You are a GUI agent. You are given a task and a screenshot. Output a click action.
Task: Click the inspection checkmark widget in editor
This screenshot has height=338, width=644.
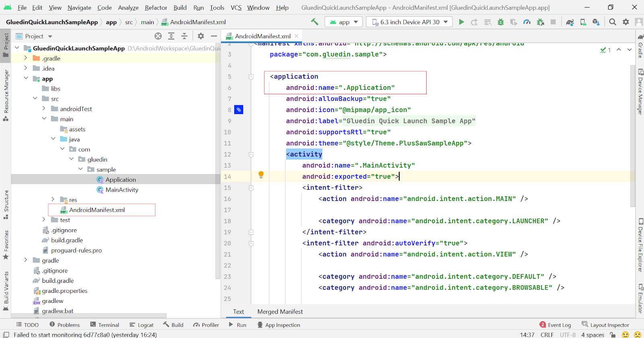(x=605, y=50)
